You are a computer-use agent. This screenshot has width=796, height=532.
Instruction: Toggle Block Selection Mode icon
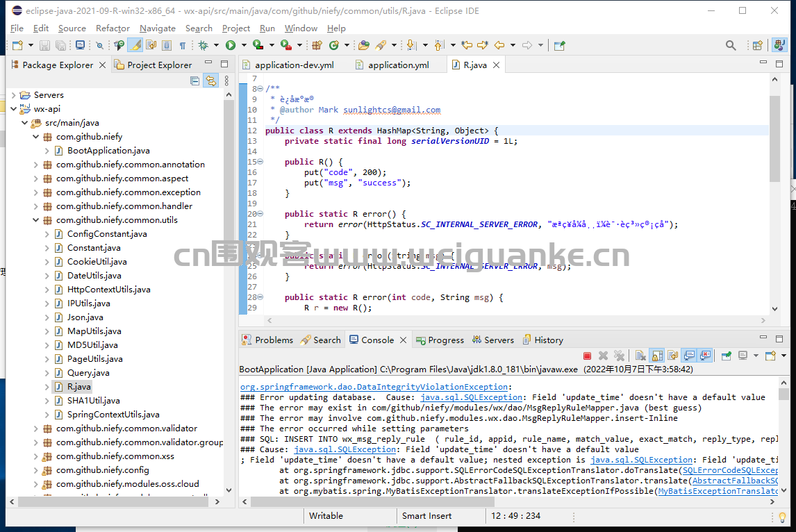point(167,46)
